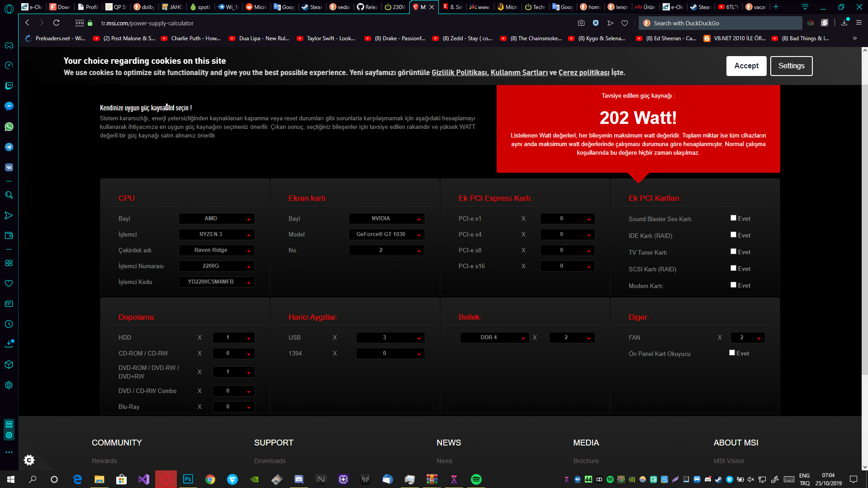Tick the Ön Panel Kart Okuyucu checkbox

(732, 353)
